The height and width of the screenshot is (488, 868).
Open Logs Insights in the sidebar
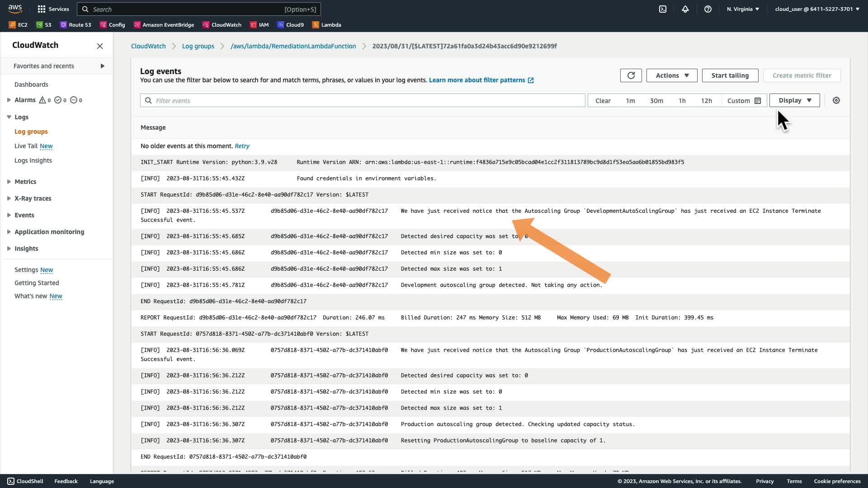coord(33,160)
